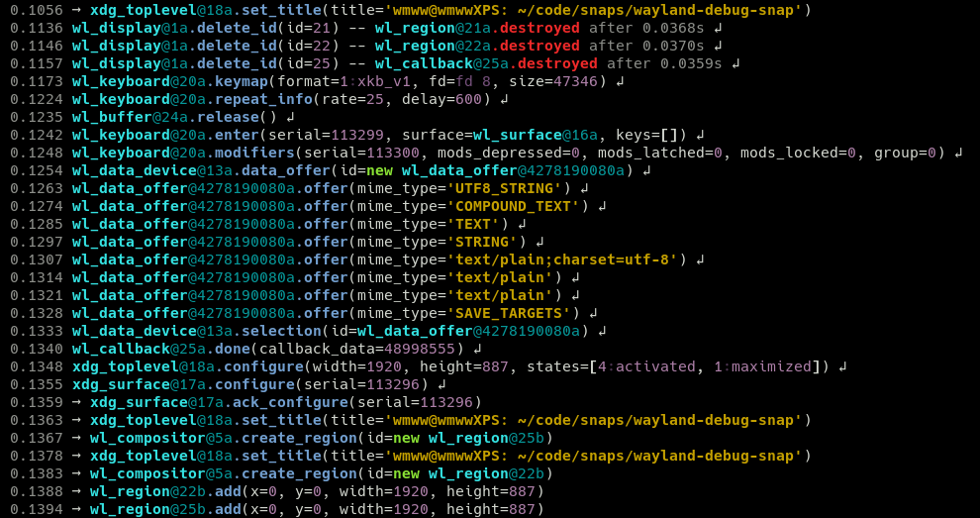This screenshot has height=518, width=980.
Task: Click 'destroyed' on the wl_callback@25a line
Action: coord(557,63)
